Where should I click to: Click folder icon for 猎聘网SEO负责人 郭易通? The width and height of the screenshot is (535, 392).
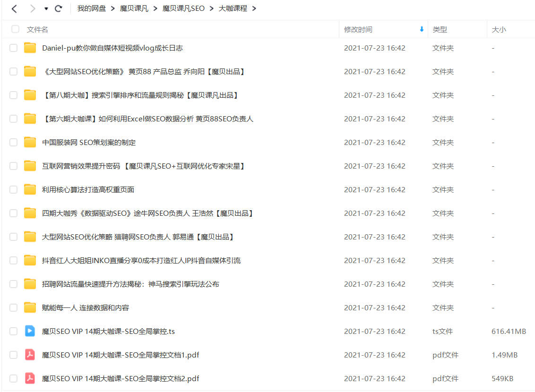coord(30,237)
